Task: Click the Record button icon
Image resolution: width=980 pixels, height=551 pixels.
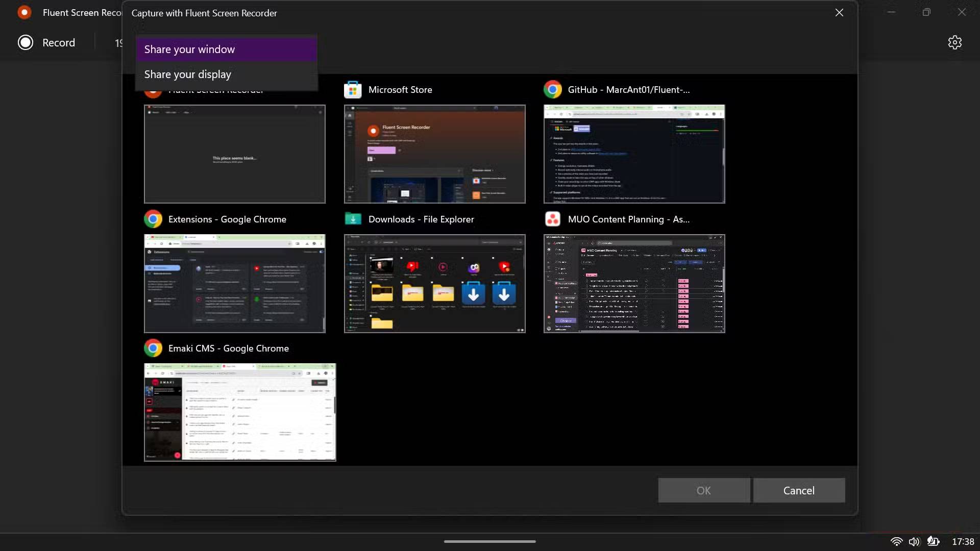Action: (x=24, y=42)
